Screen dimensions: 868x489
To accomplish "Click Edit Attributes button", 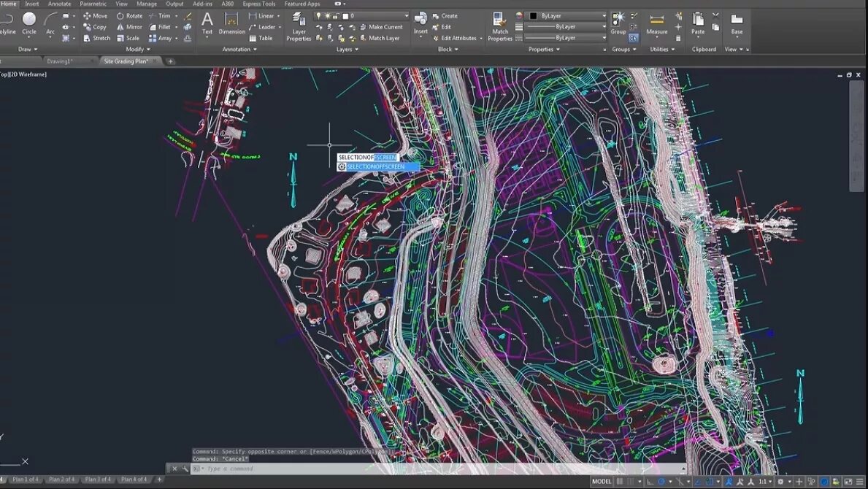I will tap(455, 38).
